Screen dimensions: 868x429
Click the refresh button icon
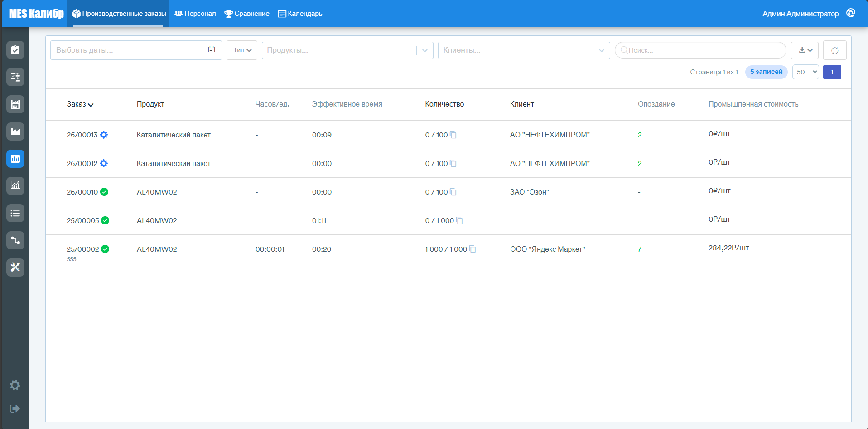tap(834, 50)
